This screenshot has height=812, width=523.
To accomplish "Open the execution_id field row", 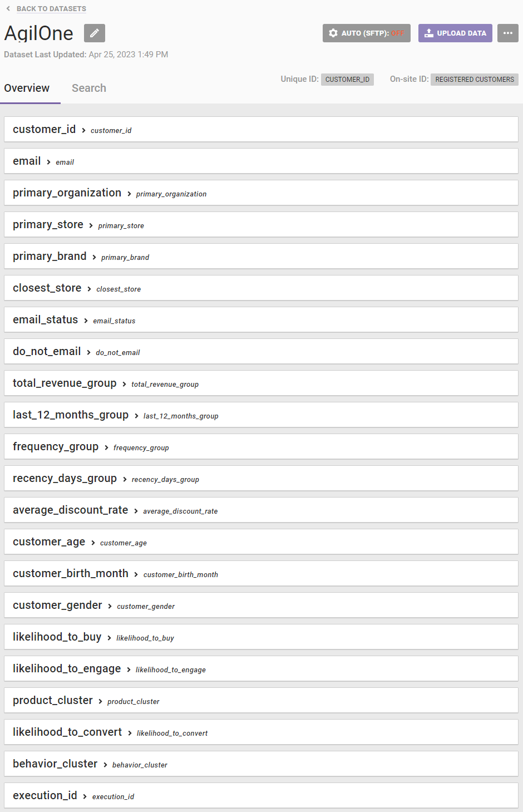I will click(x=261, y=795).
